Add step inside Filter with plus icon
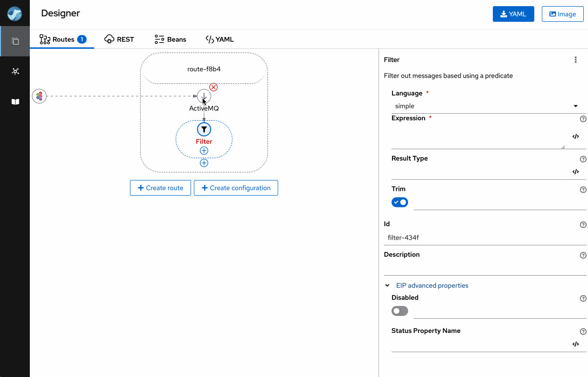 [204, 151]
